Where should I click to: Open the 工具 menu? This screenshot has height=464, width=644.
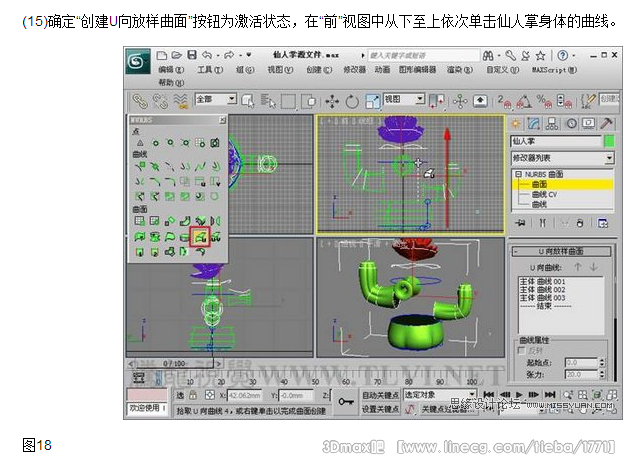click(x=210, y=70)
